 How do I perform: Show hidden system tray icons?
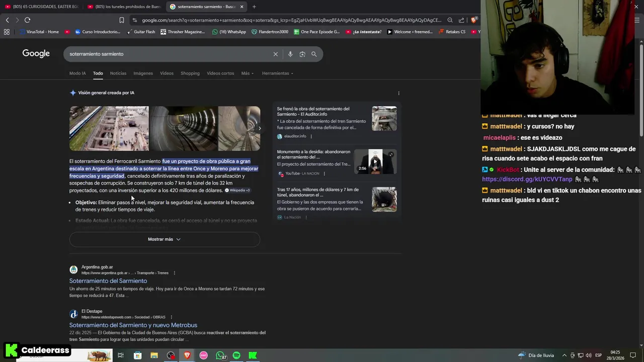point(564,355)
